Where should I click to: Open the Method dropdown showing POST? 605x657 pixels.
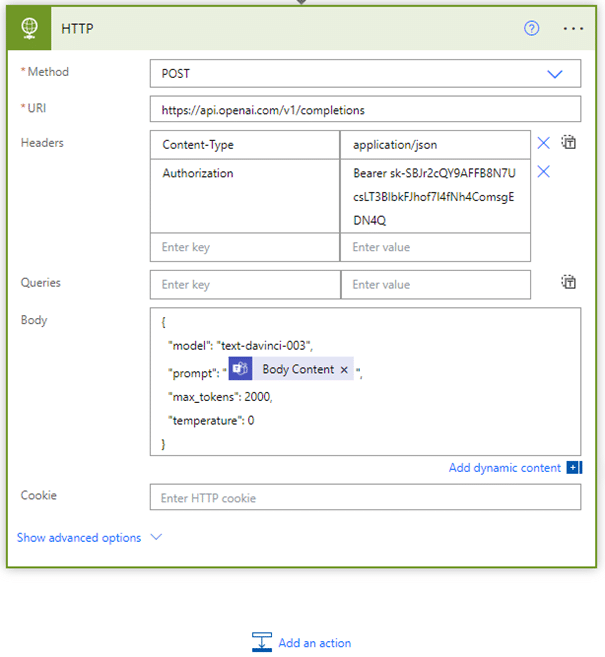click(x=365, y=74)
